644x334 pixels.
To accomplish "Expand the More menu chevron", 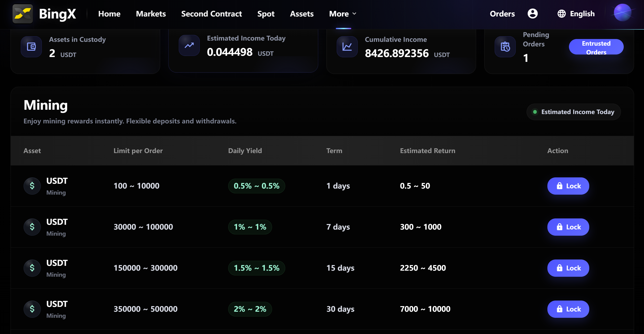I will (x=354, y=14).
